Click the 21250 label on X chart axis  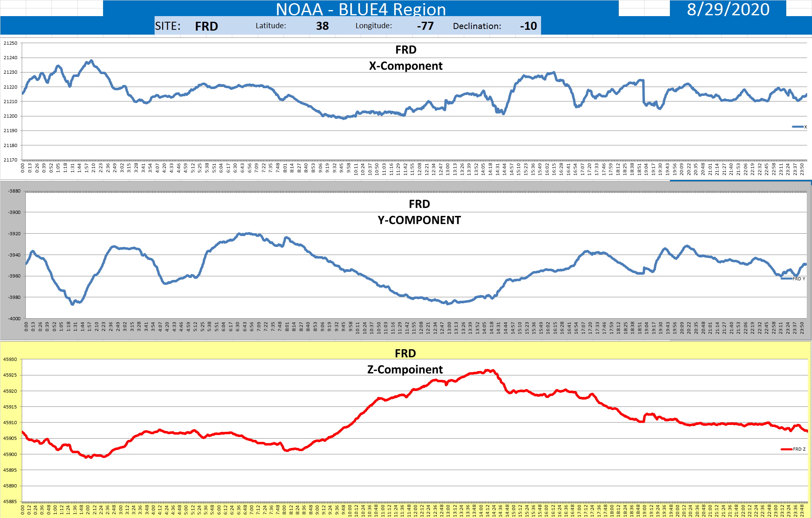point(10,43)
